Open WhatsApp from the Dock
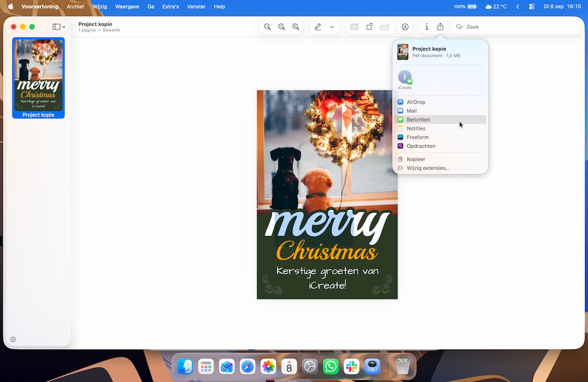Image resolution: width=588 pixels, height=382 pixels. click(331, 366)
